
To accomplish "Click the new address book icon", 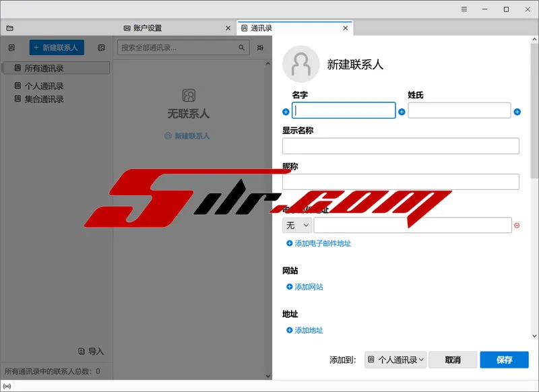I will pyautogui.click(x=11, y=48).
